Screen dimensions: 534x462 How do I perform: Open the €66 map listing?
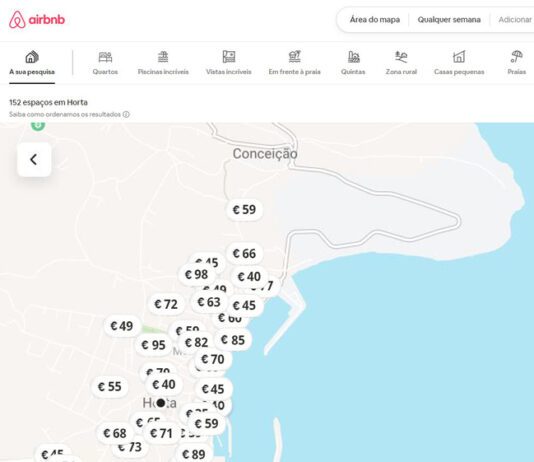coord(245,254)
